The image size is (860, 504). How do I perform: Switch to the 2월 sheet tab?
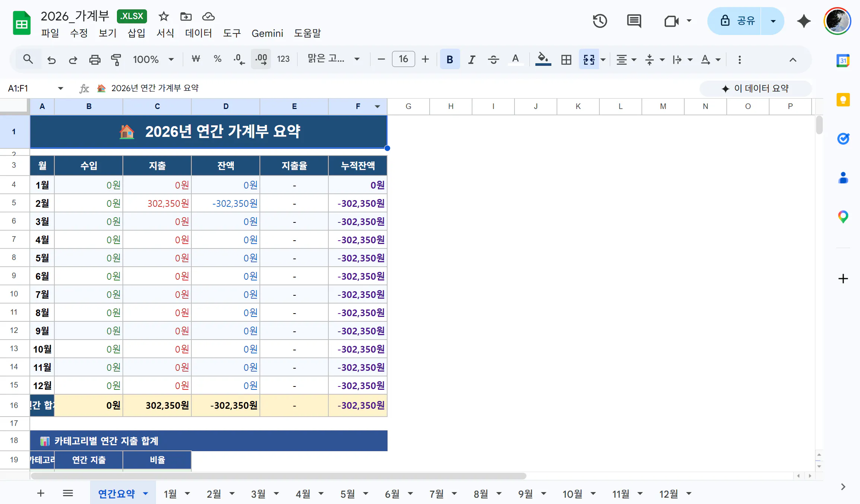coord(214,494)
